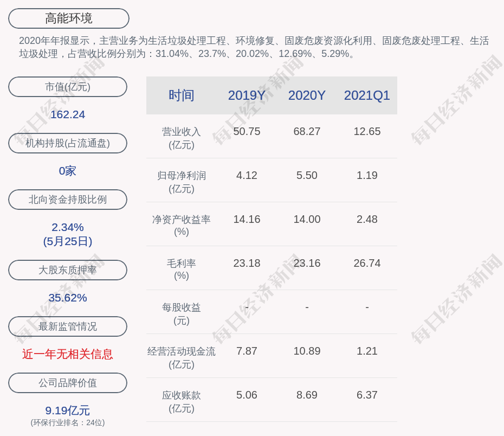Click the 公司品牌价值 label pill

coord(68,383)
